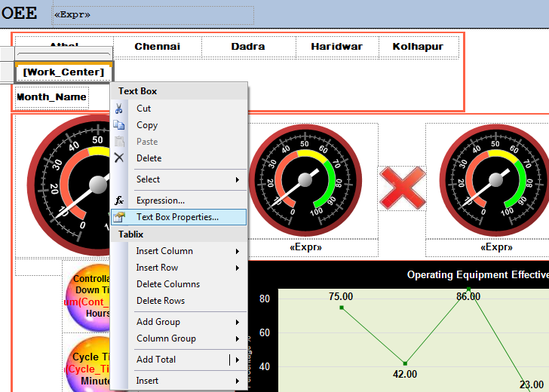This screenshot has height=392, width=549.
Task: Select the large left radial gauge
Action: tap(69, 185)
